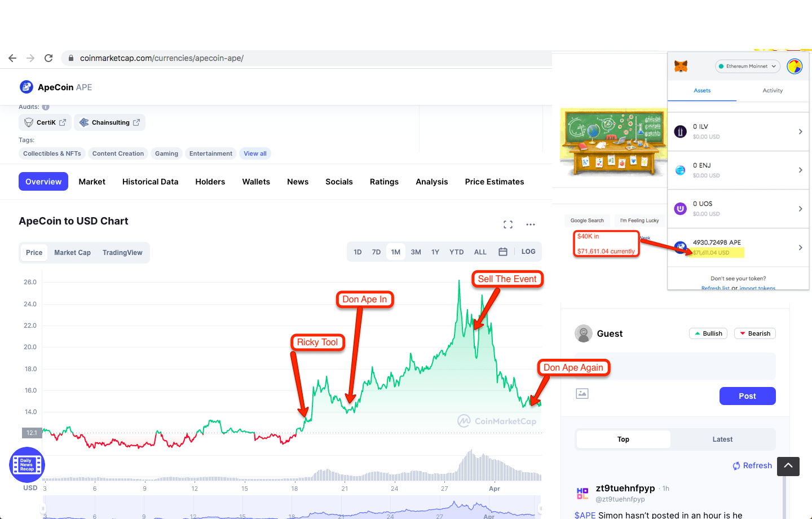Viewport: 812px width, 519px height.
Task: Click the comment text input field
Action: pyautogui.click(x=675, y=366)
